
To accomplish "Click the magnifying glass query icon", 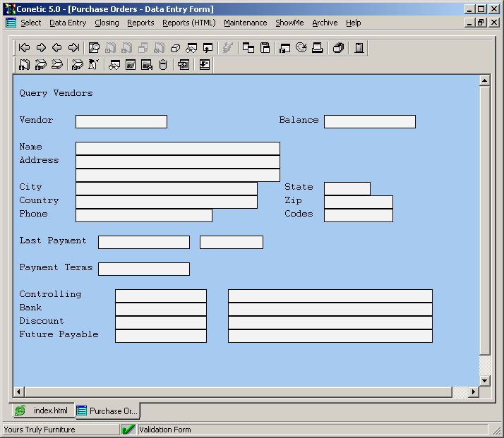I will point(94,48).
